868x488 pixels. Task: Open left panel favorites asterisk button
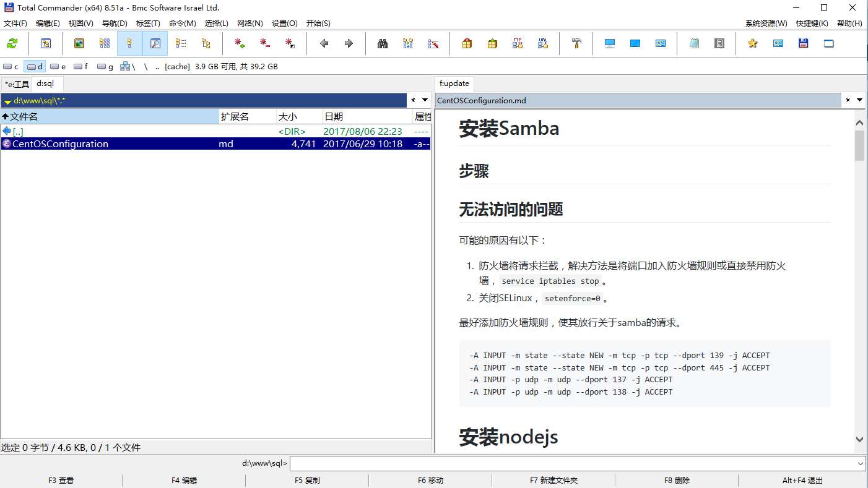tap(413, 100)
